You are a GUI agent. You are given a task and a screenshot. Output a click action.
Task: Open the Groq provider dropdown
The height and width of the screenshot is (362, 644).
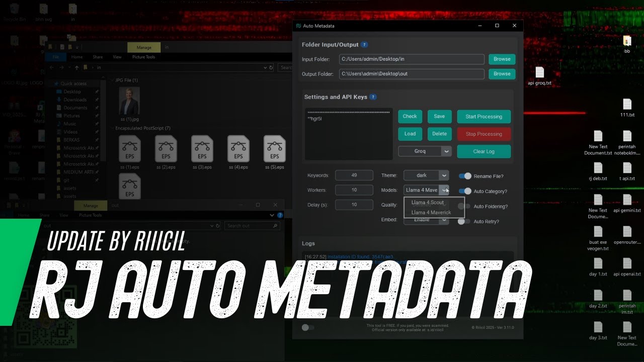[x=425, y=151]
